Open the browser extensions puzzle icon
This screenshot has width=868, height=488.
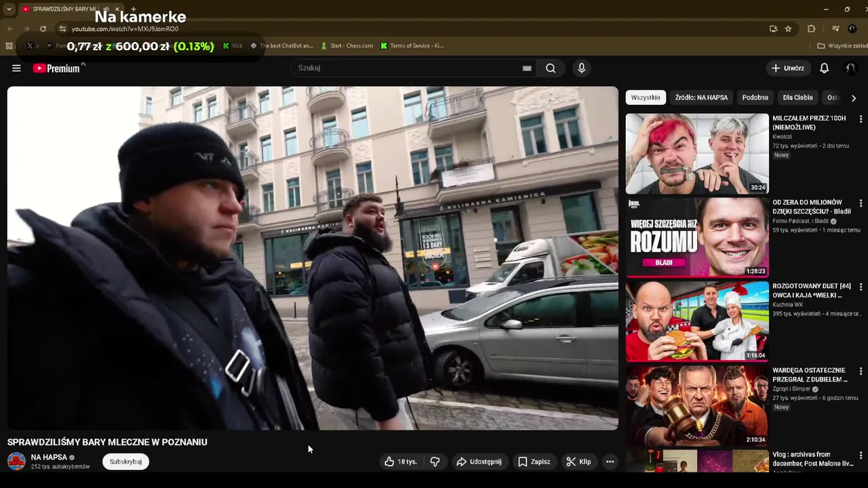click(811, 28)
